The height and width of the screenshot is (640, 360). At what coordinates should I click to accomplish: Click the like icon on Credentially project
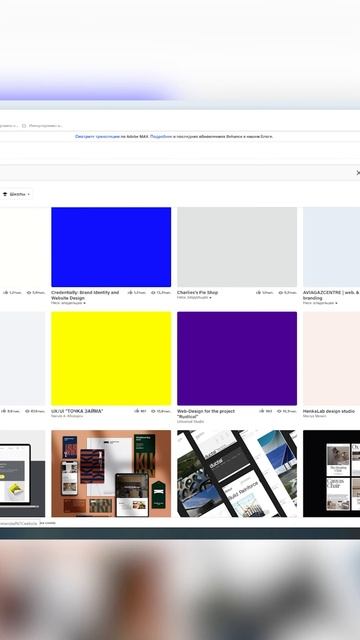pos(131,292)
